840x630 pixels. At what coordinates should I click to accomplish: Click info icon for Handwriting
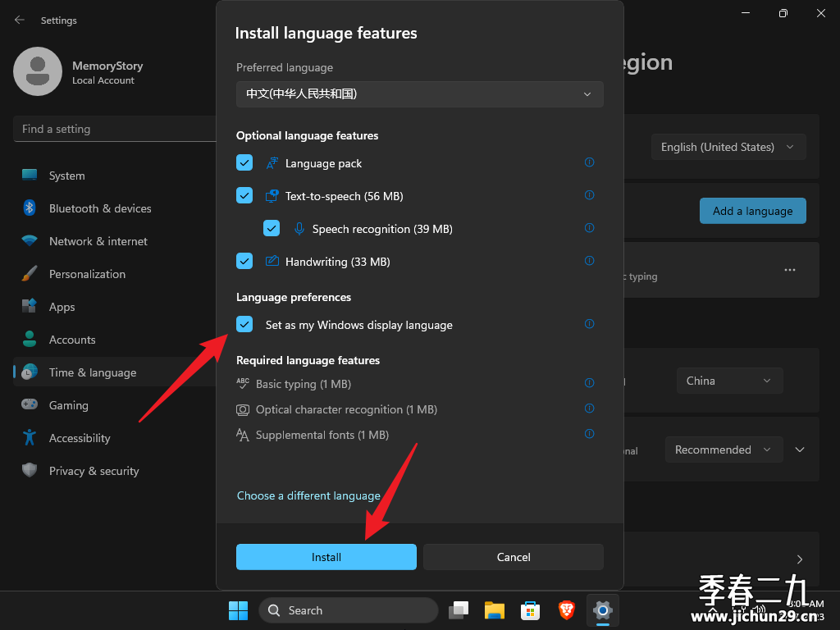[x=589, y=261]
